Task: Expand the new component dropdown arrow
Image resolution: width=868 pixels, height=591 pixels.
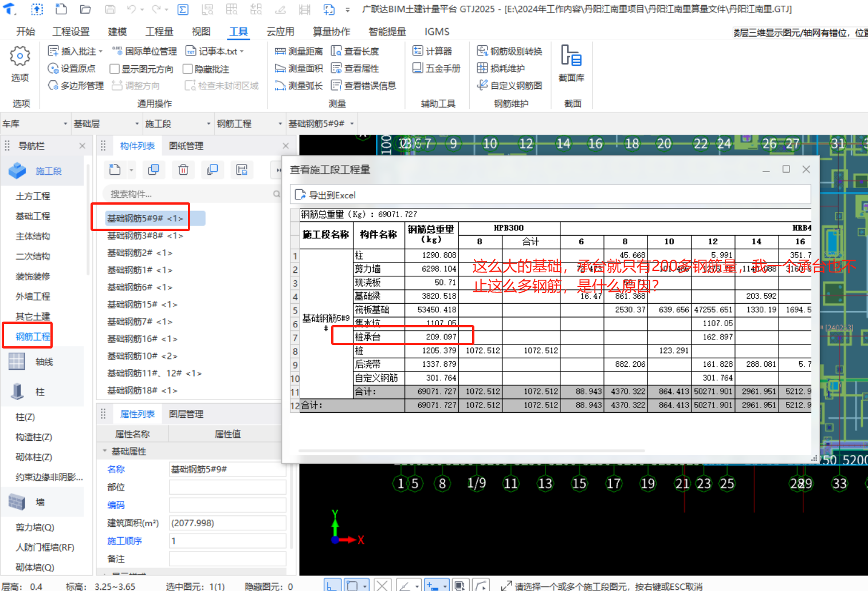Action: point(131,170)
